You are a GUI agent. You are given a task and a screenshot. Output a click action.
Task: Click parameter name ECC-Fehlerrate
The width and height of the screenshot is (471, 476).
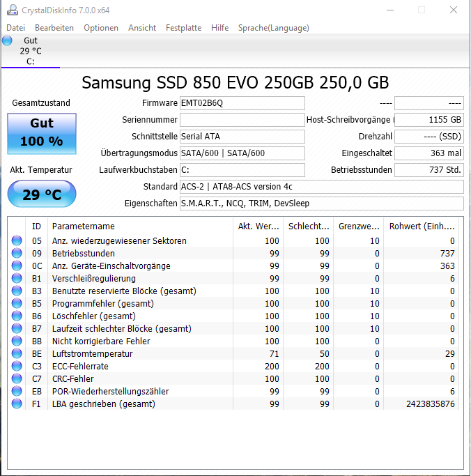[80, 367]
